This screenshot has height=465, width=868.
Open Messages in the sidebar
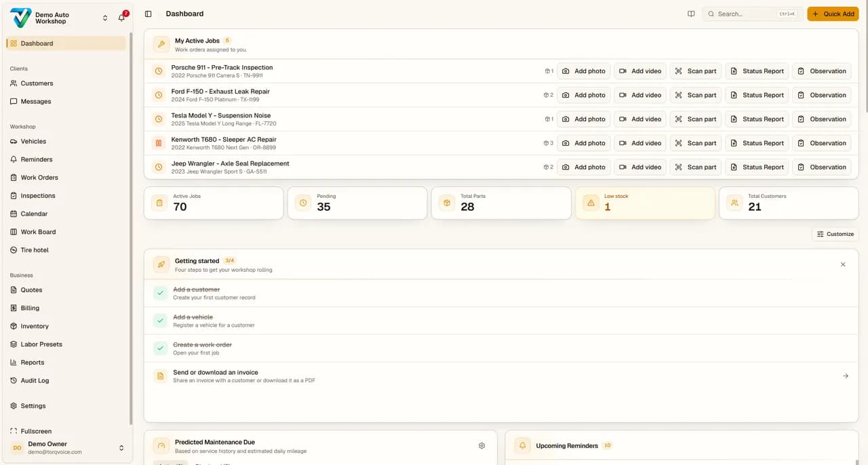(x=66, y=102)
